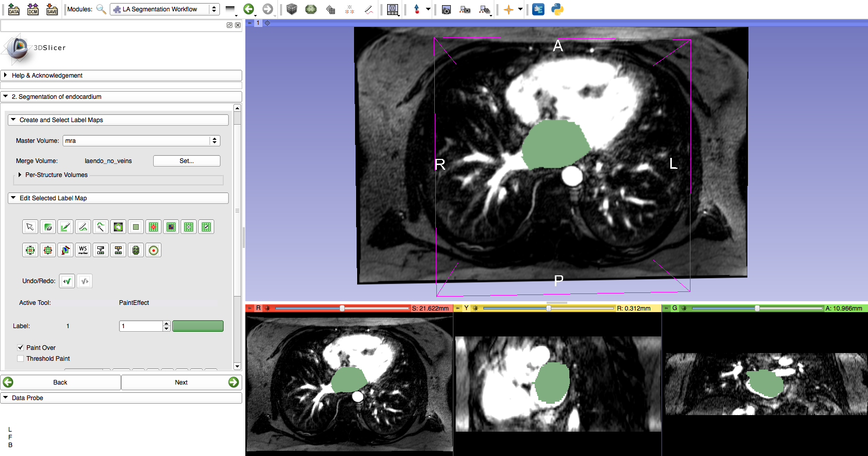Screen dimensions: 868x456
Task: Click the Undo button
Action: click(x=67, y=281)
